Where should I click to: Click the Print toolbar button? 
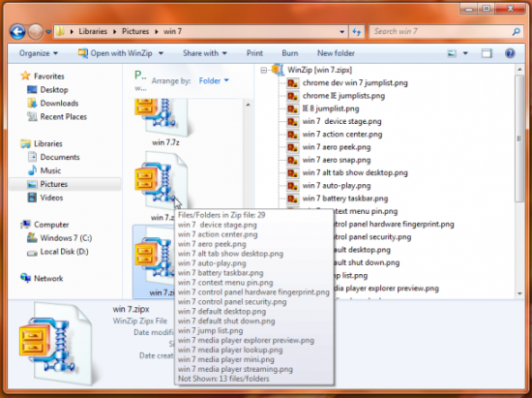coord(254,53)
